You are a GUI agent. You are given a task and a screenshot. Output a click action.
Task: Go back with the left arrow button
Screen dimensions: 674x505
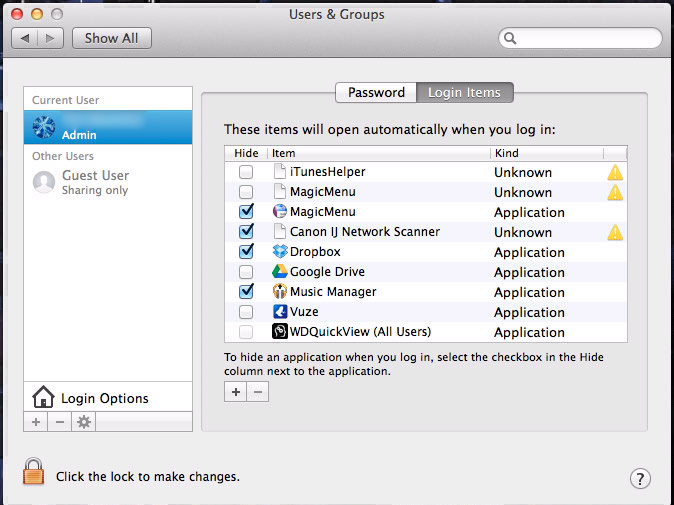click(25, 38)
